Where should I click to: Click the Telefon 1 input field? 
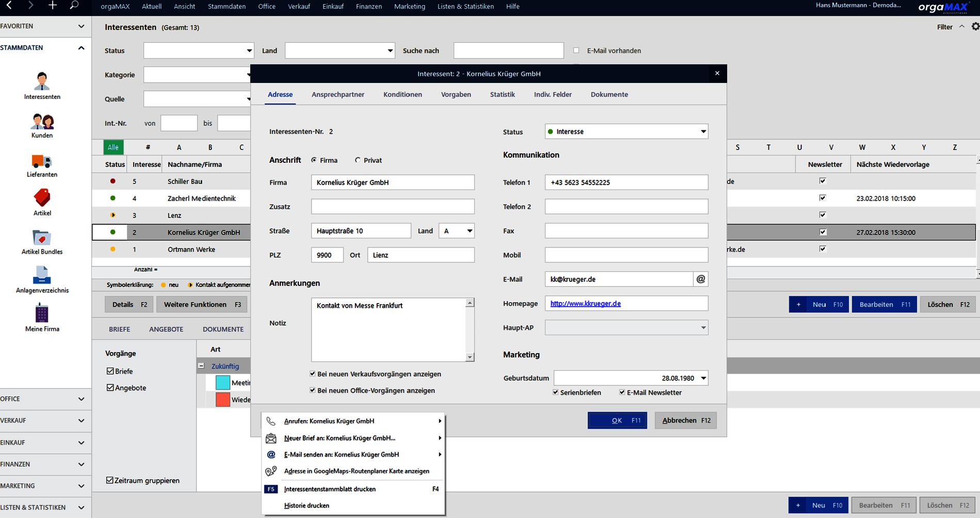[x=627, y=182]
